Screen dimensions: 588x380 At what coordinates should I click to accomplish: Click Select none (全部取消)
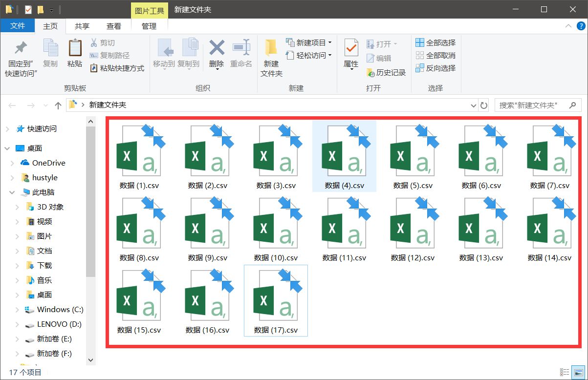[x=436, y=55]
